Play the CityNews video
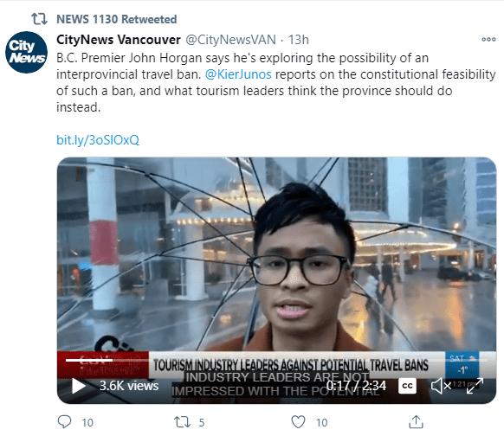Viewport: 504px width, 436px height. coord(79,386)
